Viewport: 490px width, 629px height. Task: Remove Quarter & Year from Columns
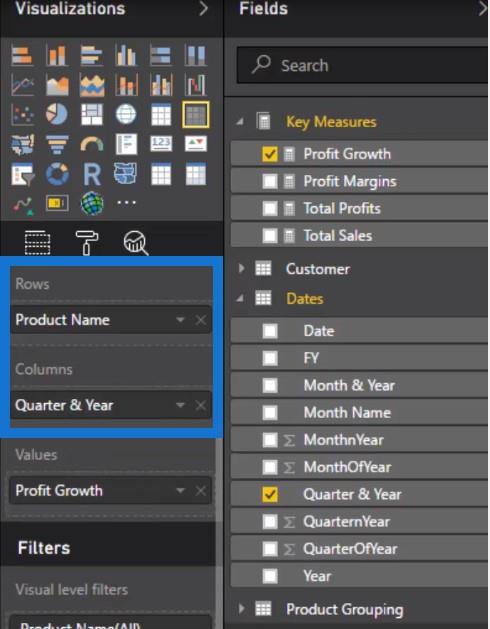tap(201, 405)
